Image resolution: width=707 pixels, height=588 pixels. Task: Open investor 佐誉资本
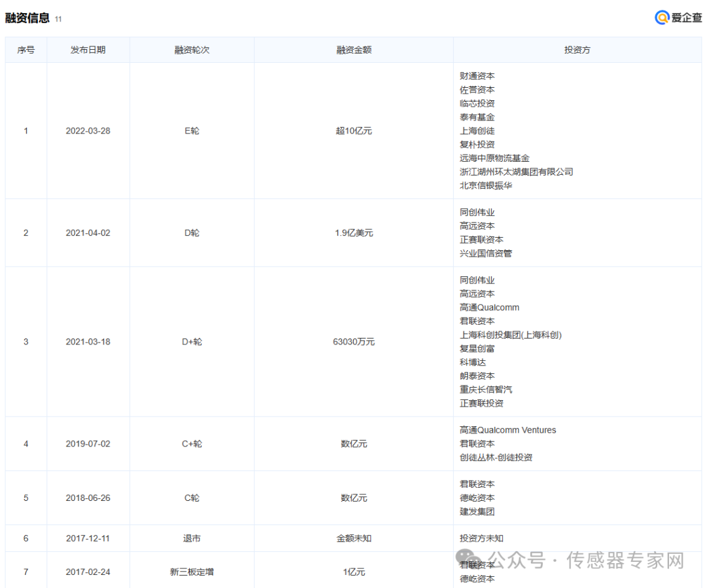pyautogui.click(x=477, y=90)
